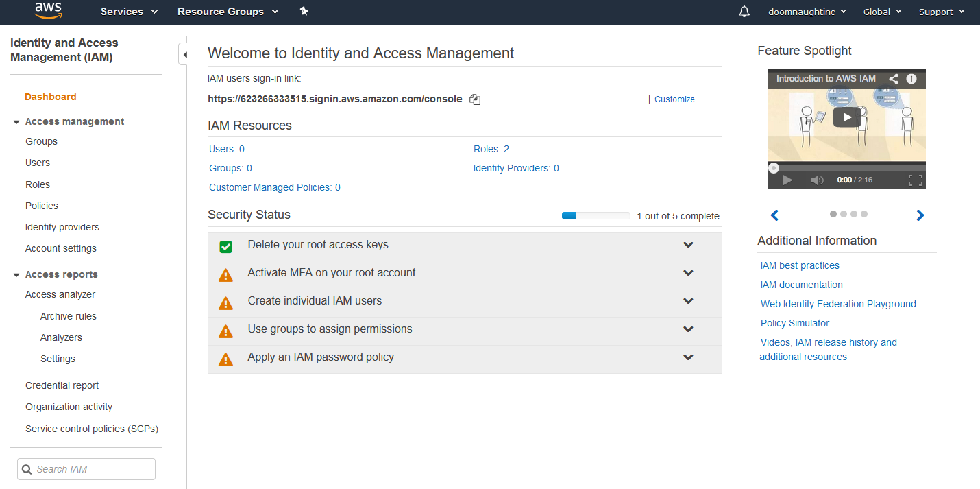Expand Activate MFA on your root account
This screenshot has width=980, height=489.
(689, 273)
